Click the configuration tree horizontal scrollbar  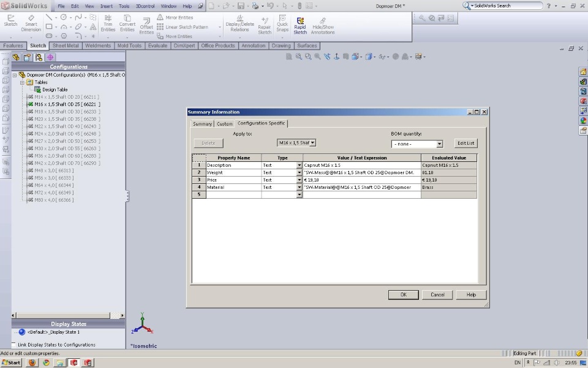tap(68, 315)
